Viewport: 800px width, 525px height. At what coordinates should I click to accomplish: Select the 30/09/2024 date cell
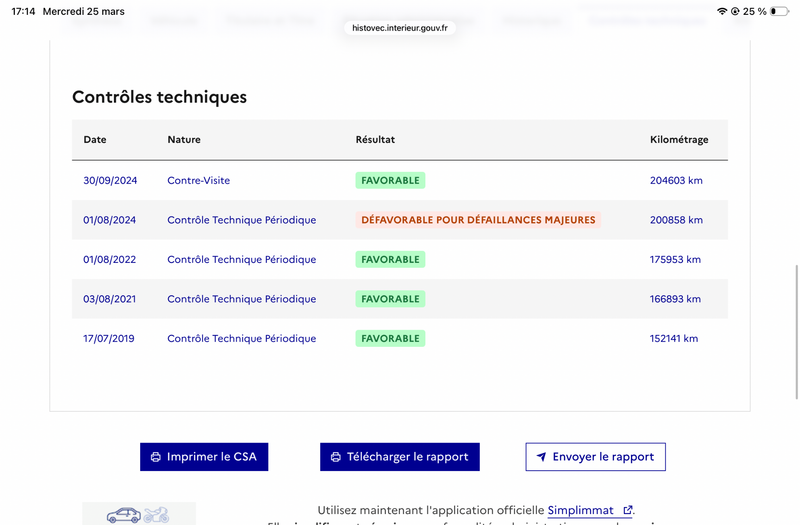tap(109, 181)
